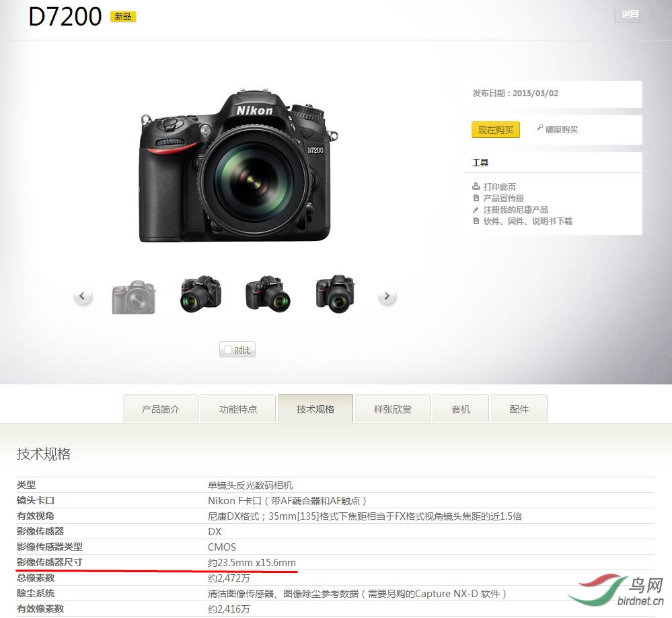This screenshot has width=672, height=618.
Task: Click the 清洁图像传感器 dust system value
Action: pos(357,593)
